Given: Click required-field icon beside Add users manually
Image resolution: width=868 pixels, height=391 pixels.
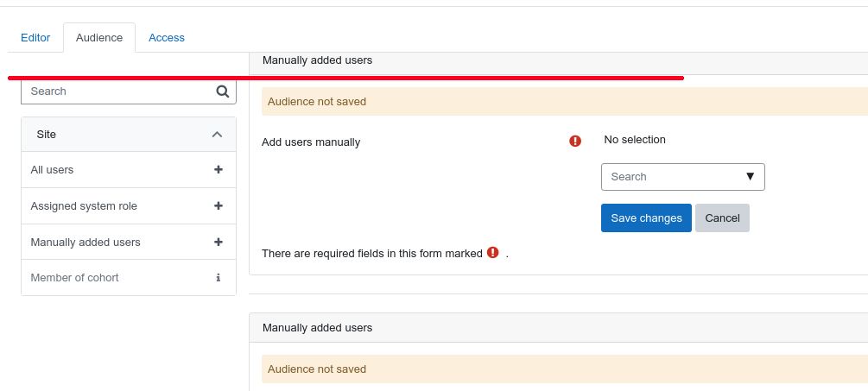Looking at the screenshot, I should (x=575, y=141).
